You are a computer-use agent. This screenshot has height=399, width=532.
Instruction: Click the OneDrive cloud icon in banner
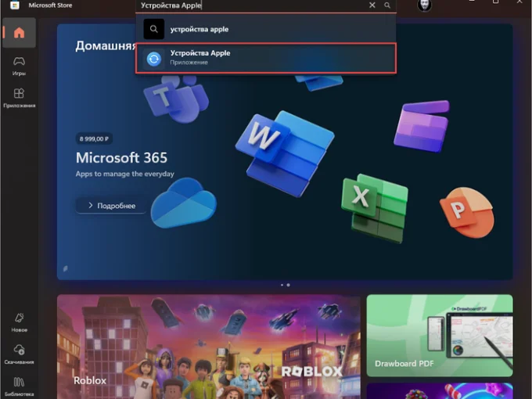[184, 203]
